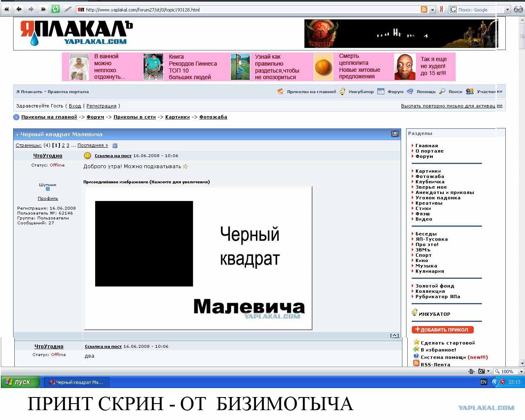Viewport: 525px width, 420px height.
Task: Go to page 2 of the topic
Action: pos(63,145)
